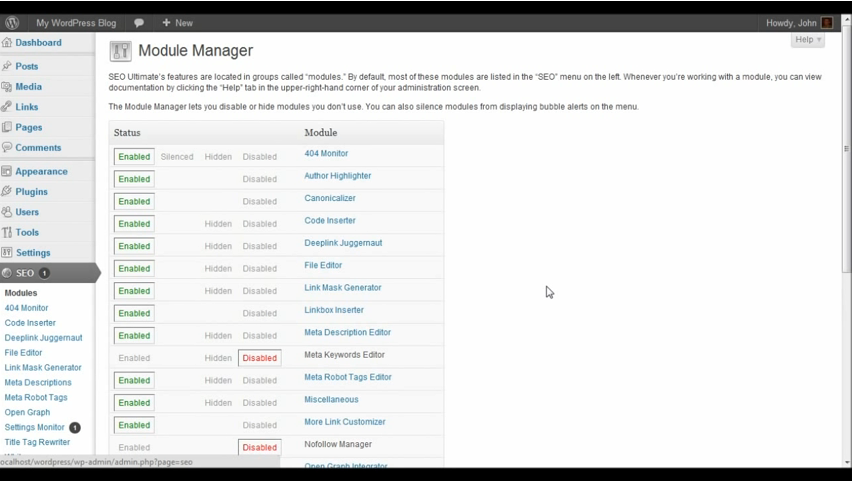Go to the Dashboard menu
The image size is (856, 482).
[38, 43]
